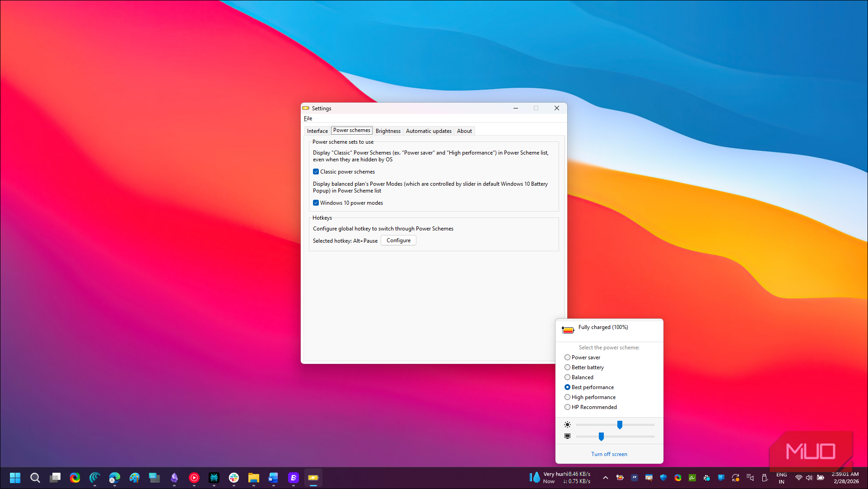Switch to the Interface tab

pyautogui.click(x=317, y=131)
